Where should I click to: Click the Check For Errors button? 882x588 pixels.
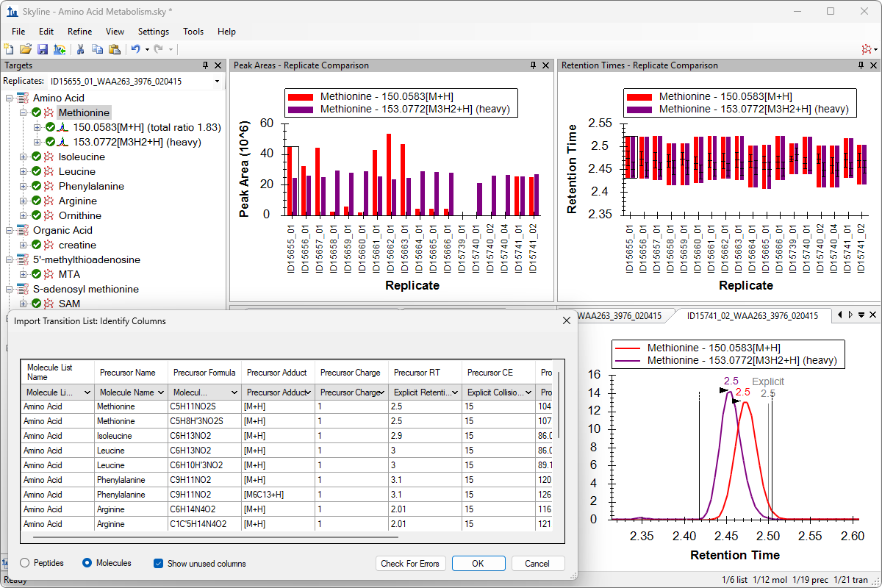(x=410, y=563)
